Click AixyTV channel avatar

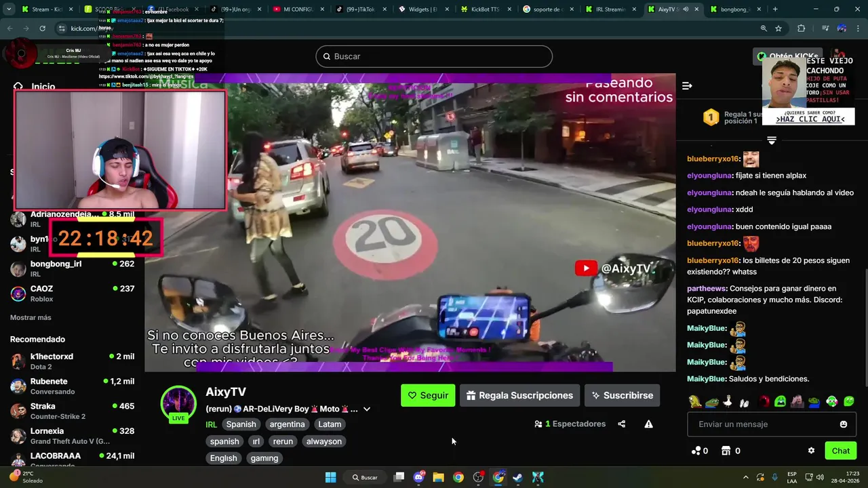[x=178, y=403]
